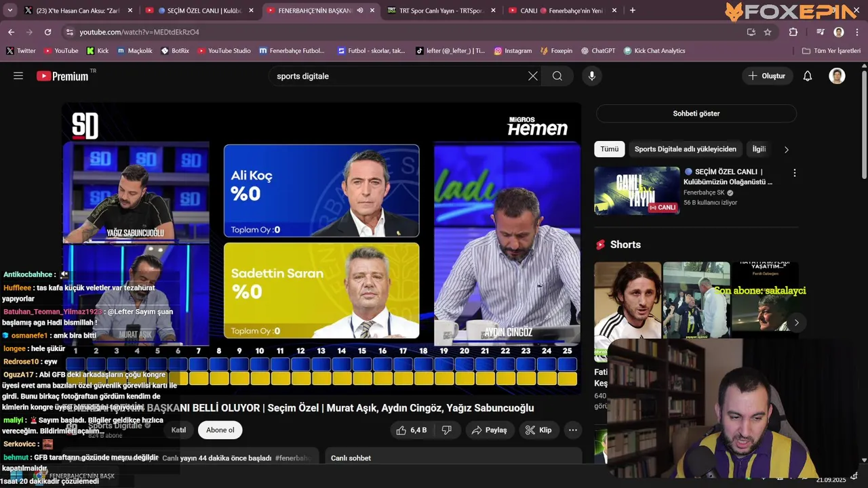This screenshot has height=488, width=868.
Task: Start voice search with microphone
Action: coord(592,76)
